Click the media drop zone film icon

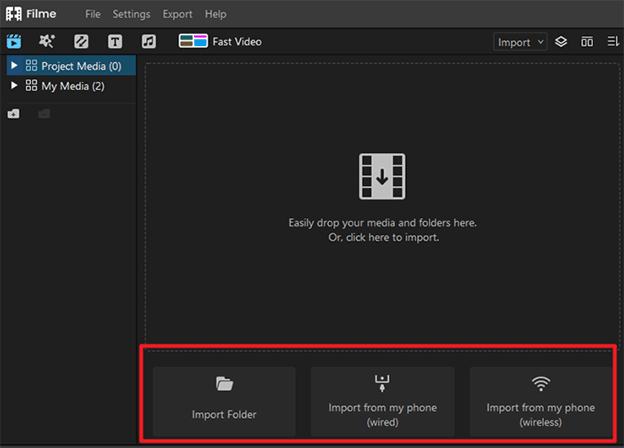(x=381, y=177)
